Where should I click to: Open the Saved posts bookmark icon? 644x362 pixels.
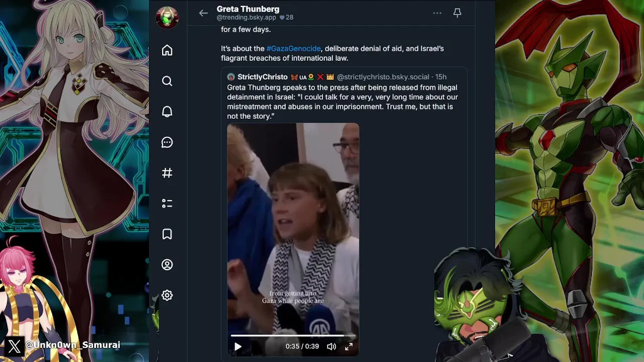[167, 234]
